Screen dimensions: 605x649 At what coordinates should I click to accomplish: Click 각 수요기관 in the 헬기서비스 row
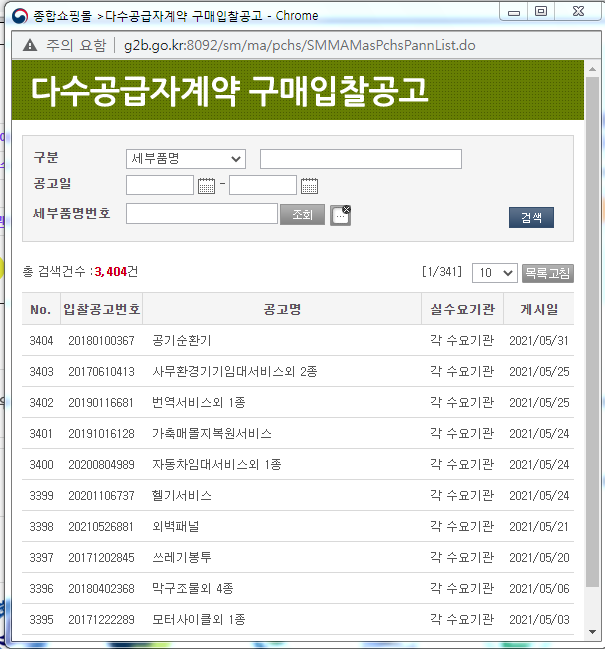click(x=462, y=495)
